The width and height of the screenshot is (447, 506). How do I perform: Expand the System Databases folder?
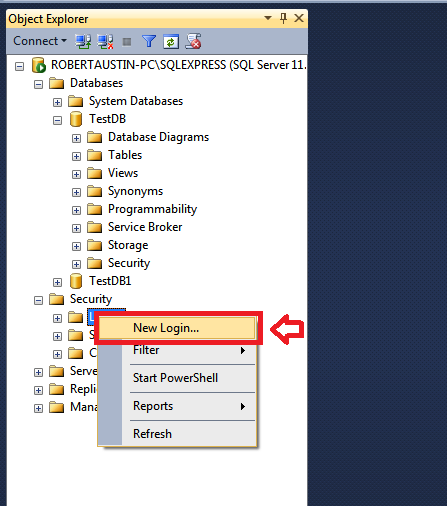pos(57,102)
